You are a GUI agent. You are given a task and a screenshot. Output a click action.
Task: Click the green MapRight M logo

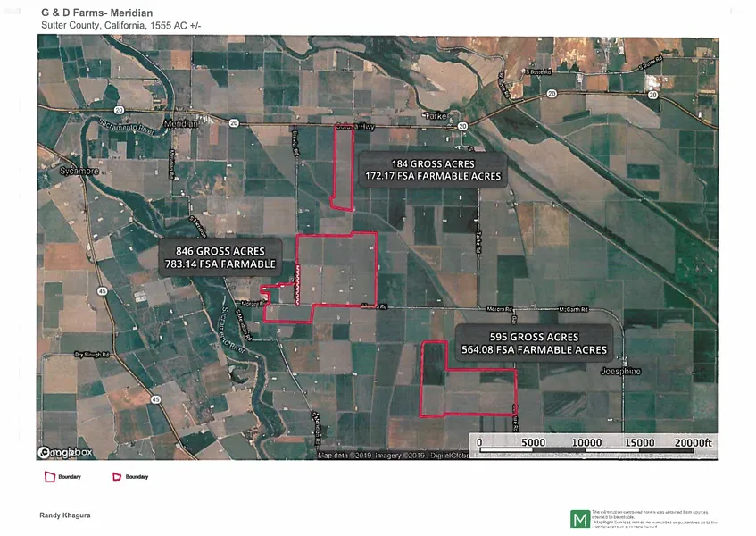pos(577,519)
